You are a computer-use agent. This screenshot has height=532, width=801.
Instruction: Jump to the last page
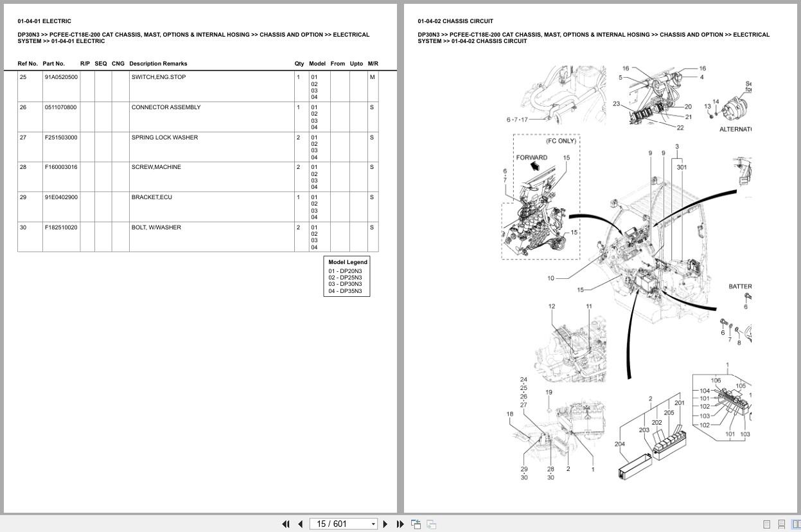tap(400, 524)
